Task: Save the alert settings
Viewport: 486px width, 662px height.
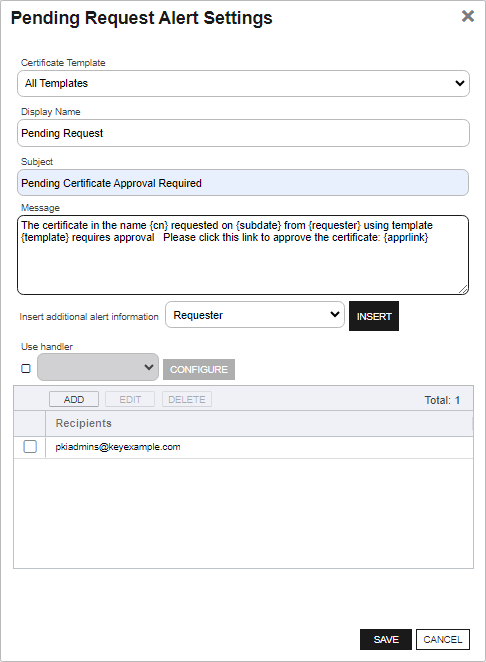Action: (386, 640)
